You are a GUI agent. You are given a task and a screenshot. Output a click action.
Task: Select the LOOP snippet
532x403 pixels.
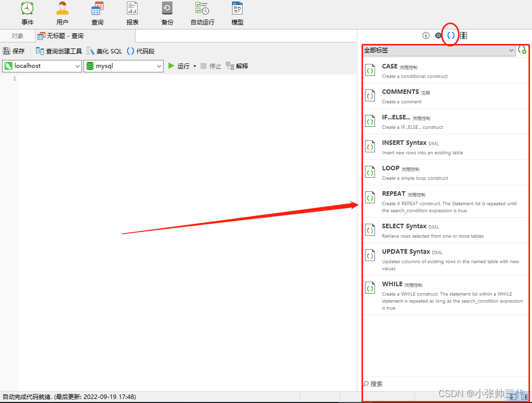coord(446,172)
